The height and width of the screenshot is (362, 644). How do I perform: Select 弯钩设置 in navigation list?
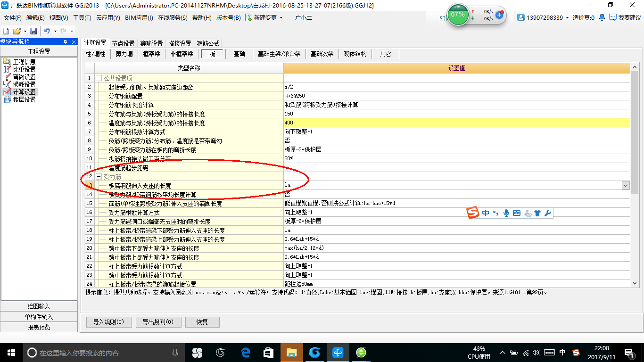(x=24, y=77)
